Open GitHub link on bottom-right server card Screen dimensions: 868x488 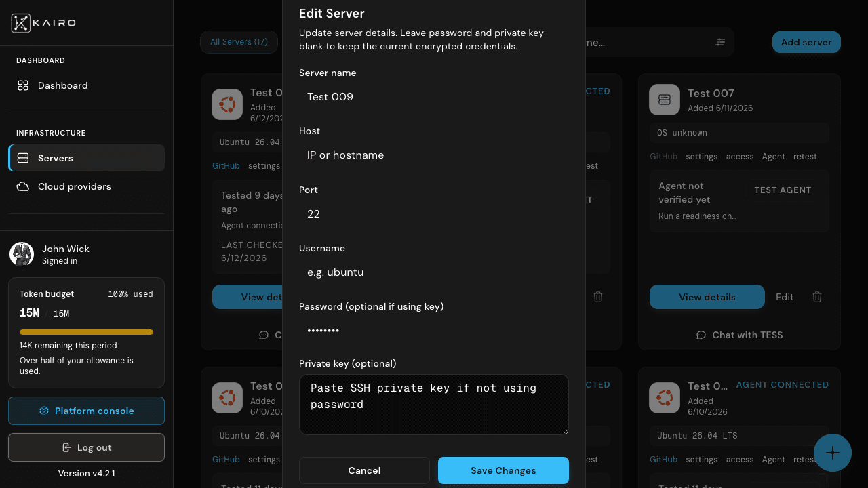(x=663, y=460)
